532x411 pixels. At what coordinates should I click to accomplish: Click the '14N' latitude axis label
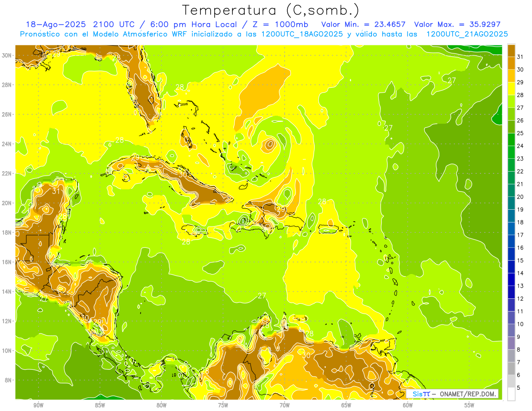pyautogui.click(x=7, y=292)
